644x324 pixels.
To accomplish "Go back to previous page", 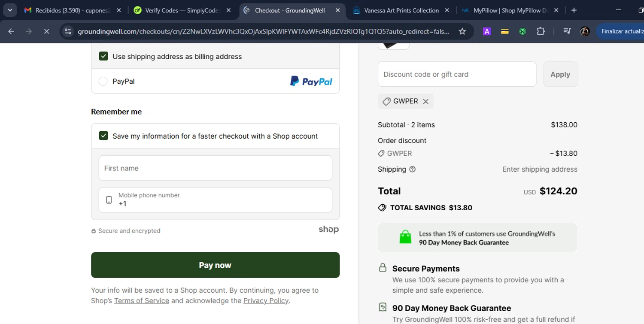I will [11, 31].
